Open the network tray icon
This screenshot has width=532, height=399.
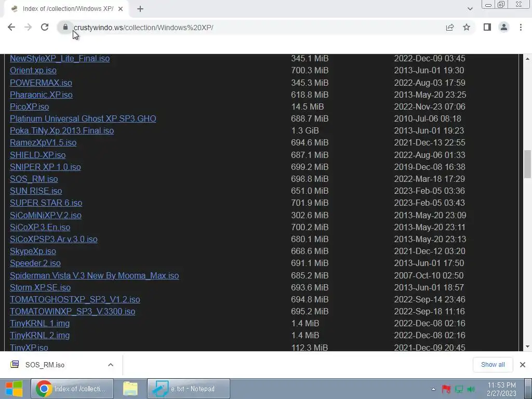(459, 389)
